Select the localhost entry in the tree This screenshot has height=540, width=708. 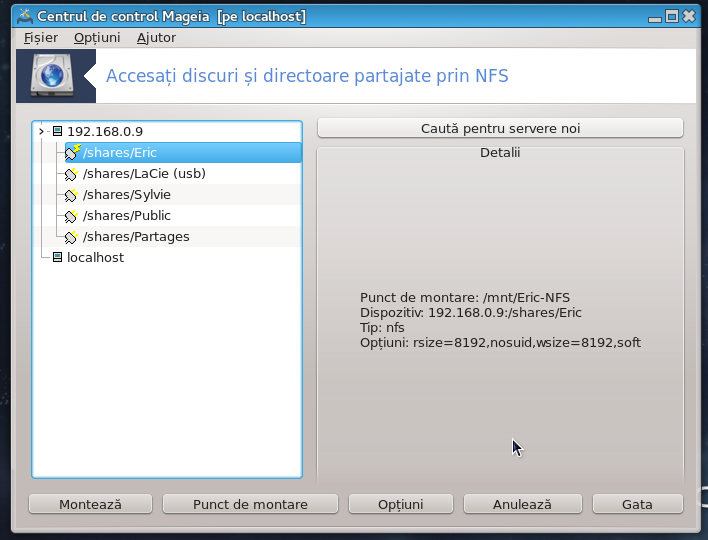click(95, 257)
